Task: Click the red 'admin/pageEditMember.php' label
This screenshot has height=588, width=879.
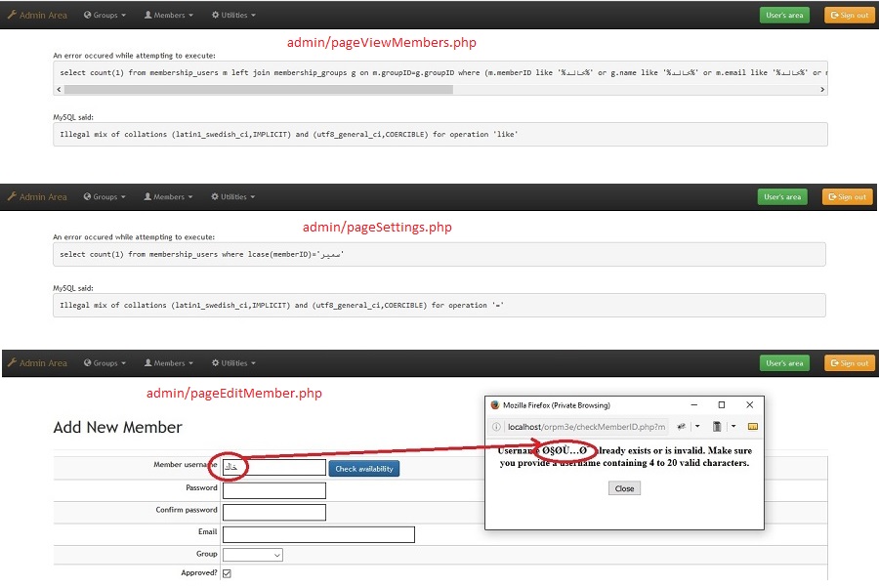Action: 234,393
